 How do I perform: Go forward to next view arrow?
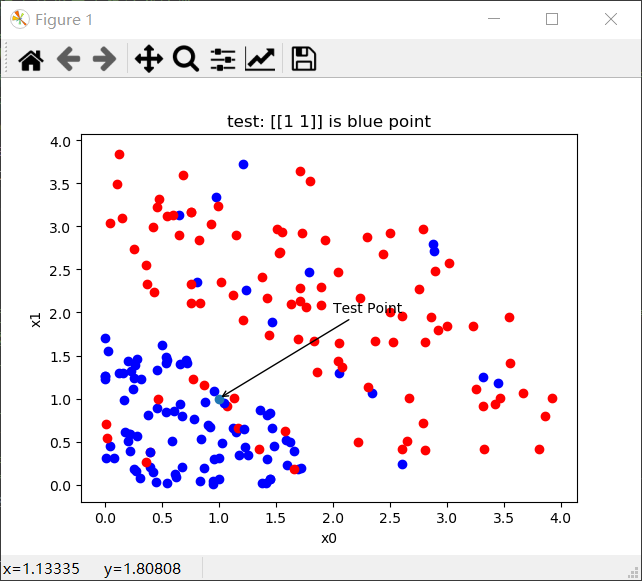click(x=104, y=59)
